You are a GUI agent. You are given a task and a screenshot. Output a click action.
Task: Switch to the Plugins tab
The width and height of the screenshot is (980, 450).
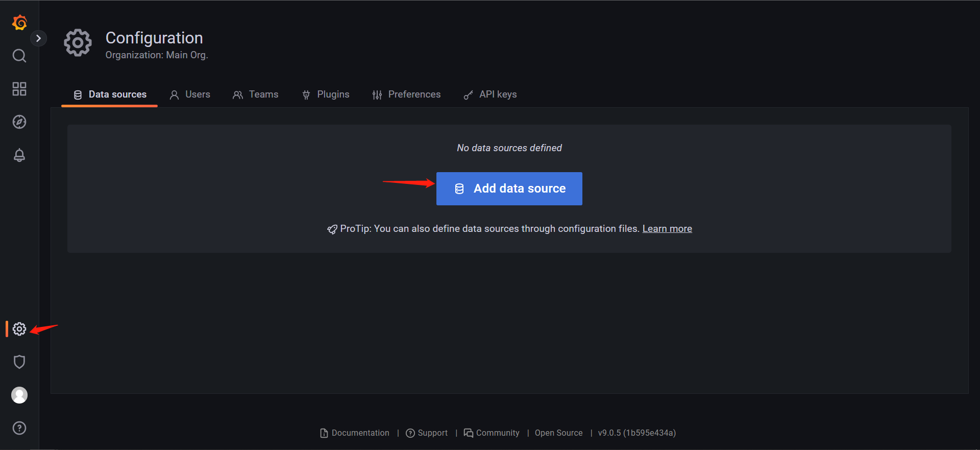[326, 94]
